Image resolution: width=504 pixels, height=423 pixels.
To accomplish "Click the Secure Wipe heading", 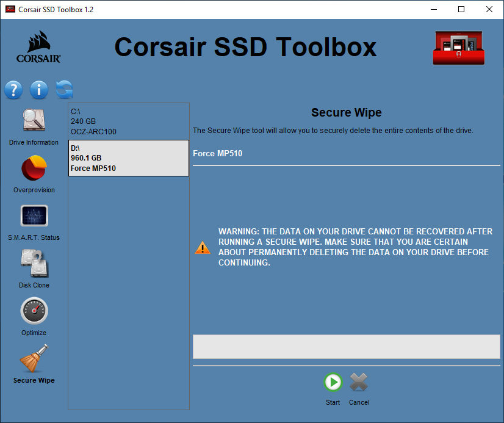I will 346,112.
